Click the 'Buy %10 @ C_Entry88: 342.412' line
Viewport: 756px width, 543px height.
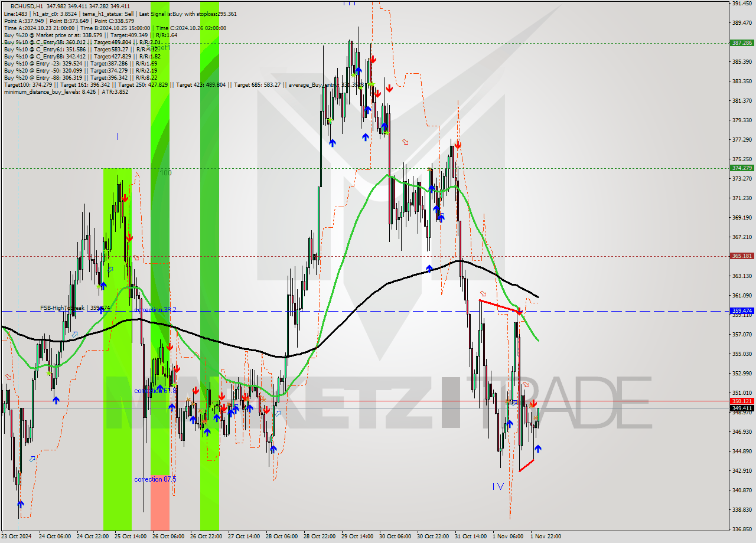click(82, 56)
